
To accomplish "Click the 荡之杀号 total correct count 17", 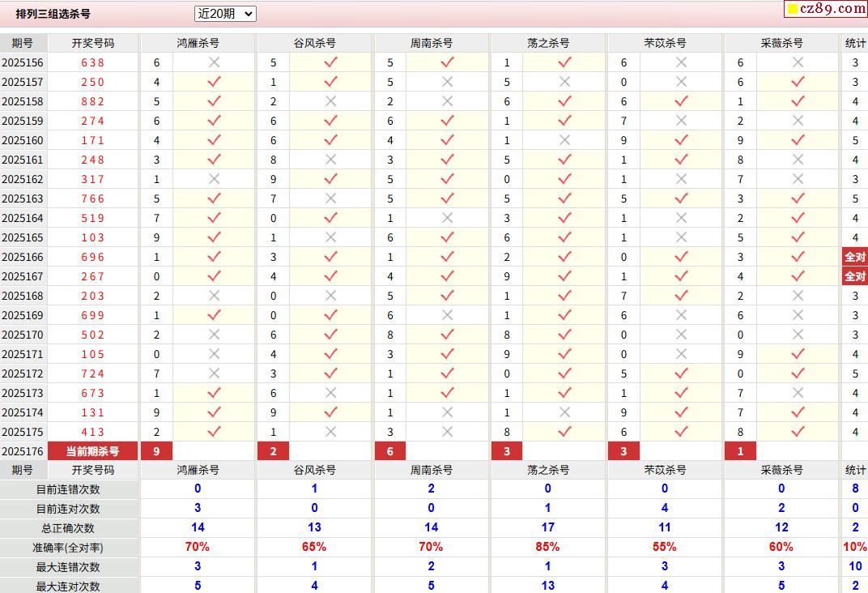I will pyautogui.click(x=548, y=527).
